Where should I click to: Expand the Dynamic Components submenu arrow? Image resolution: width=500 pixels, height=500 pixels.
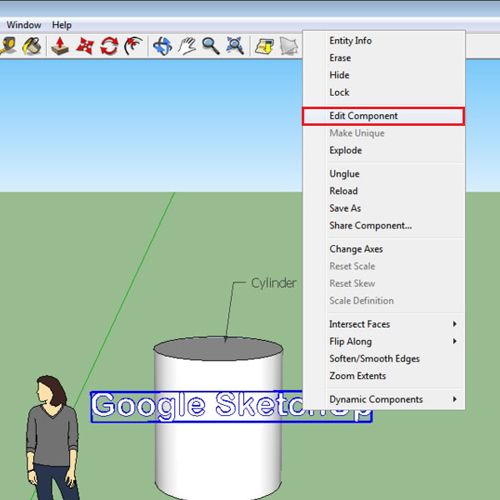click(454, 399)
